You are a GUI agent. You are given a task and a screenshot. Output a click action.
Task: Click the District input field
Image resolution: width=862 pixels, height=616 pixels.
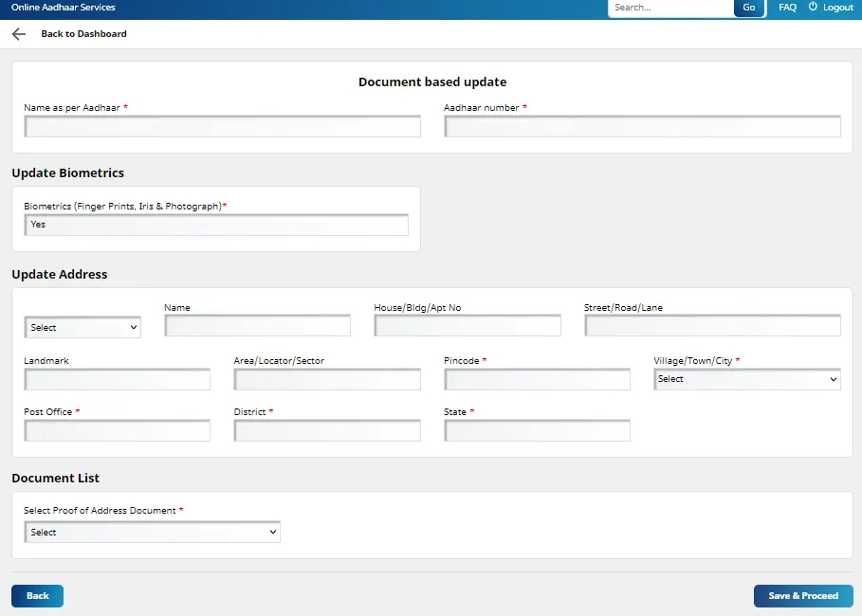click(327, 430)
